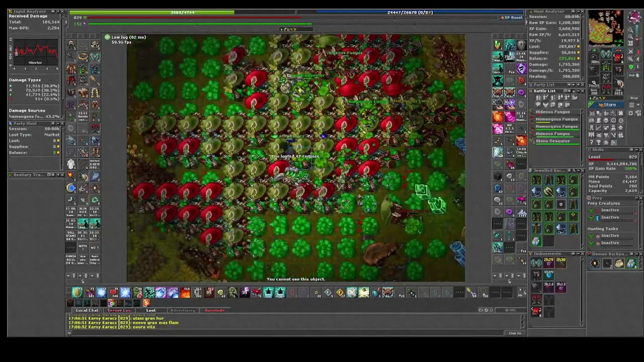644x362 pixels.
Task: Open Battle List sort dropdown arrow
Action: [x=574, y=91]
